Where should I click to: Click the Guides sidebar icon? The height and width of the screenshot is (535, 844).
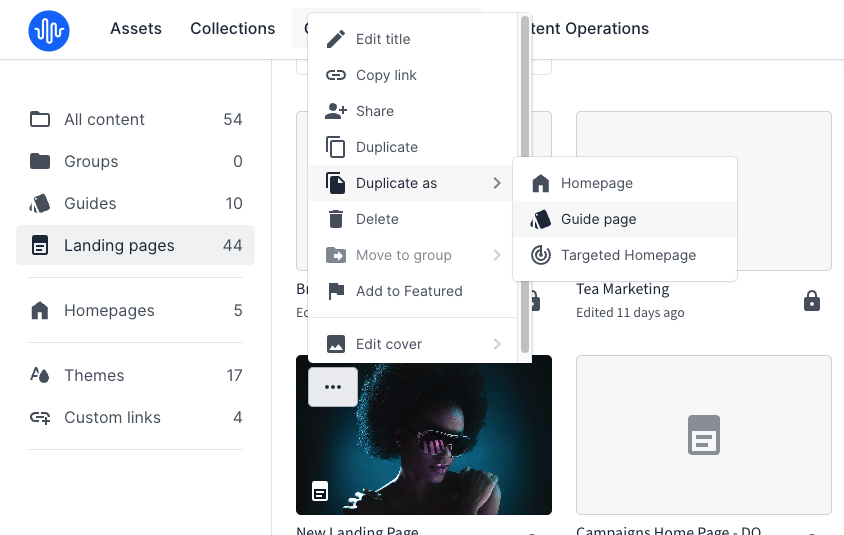click(x=40, y=203)
